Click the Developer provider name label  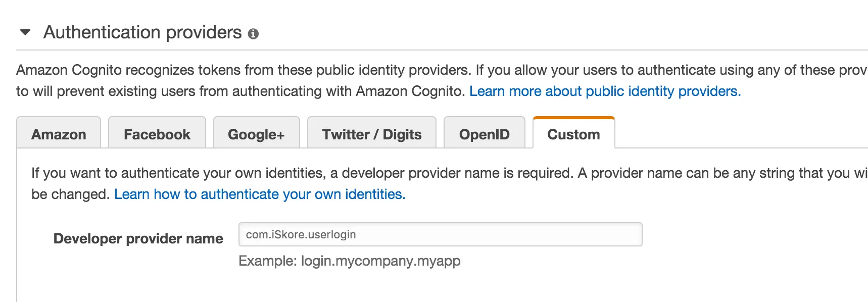coord(138,238)
